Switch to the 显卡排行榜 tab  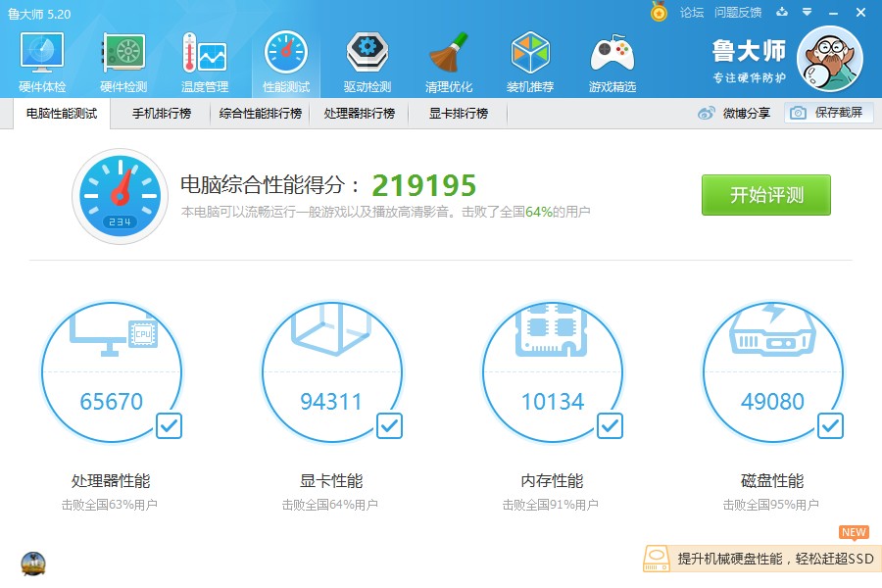point(459,113)
